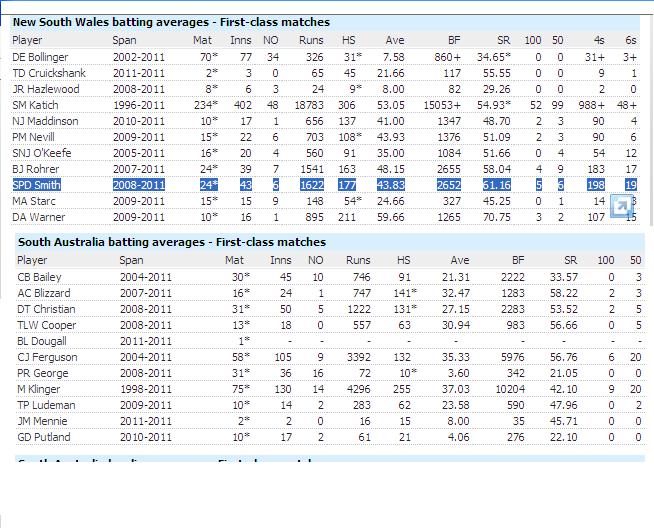
Task: Select the 'PM Nevill' player name
Action: 33,137
